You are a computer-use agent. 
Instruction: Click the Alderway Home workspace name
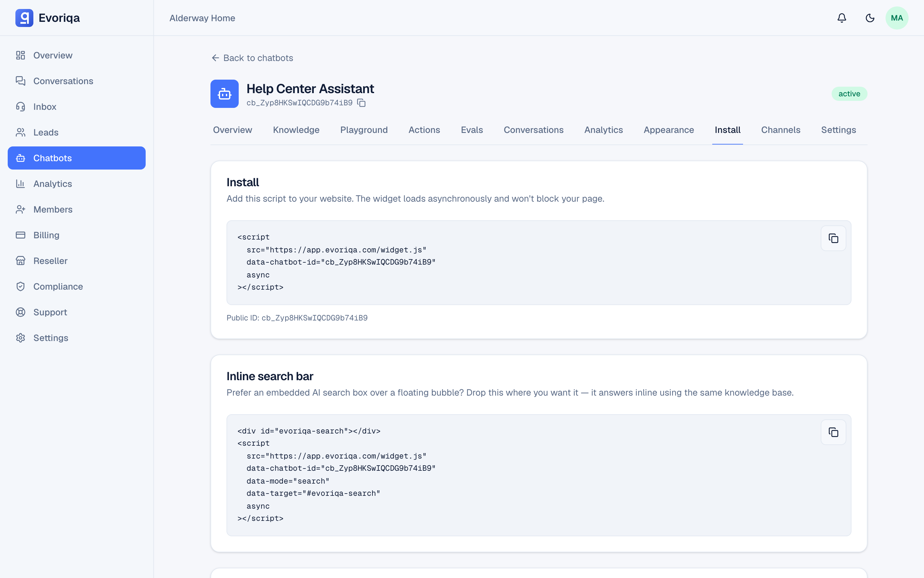(202, 18)
